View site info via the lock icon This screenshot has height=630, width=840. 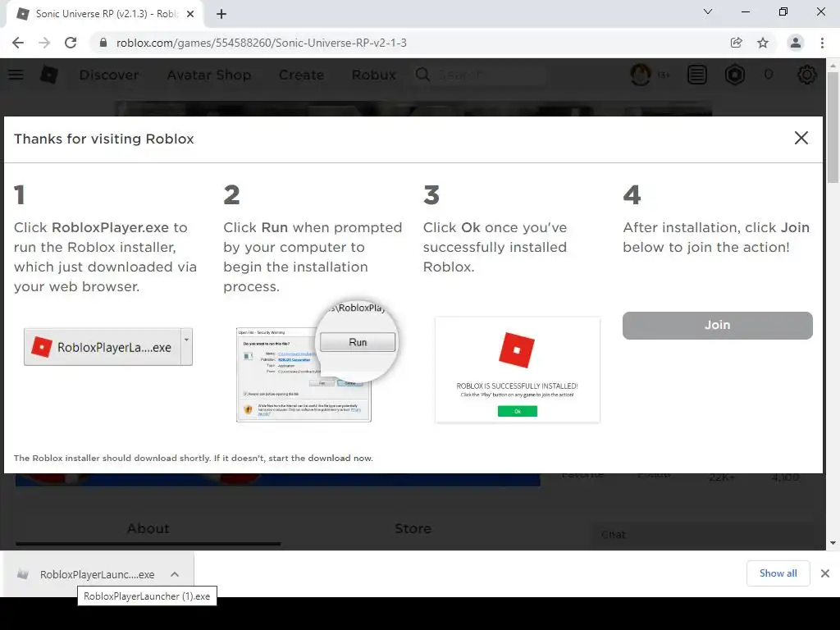pyautogui.click(x=103, y=43)
